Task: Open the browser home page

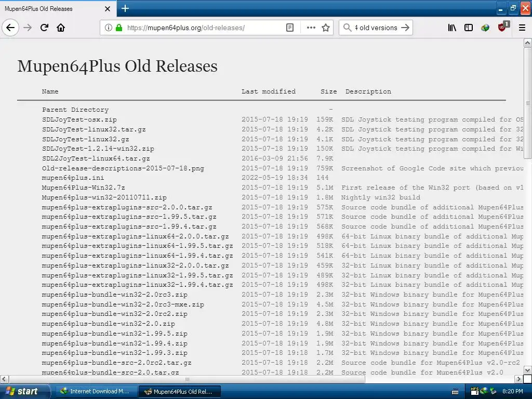Action: pos(61,28)
